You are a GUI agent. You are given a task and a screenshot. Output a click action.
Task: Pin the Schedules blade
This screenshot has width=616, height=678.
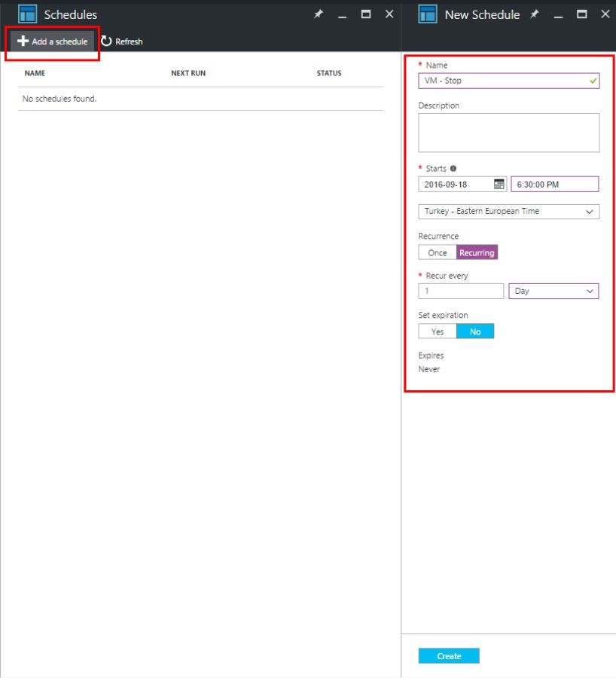[318, 14]
